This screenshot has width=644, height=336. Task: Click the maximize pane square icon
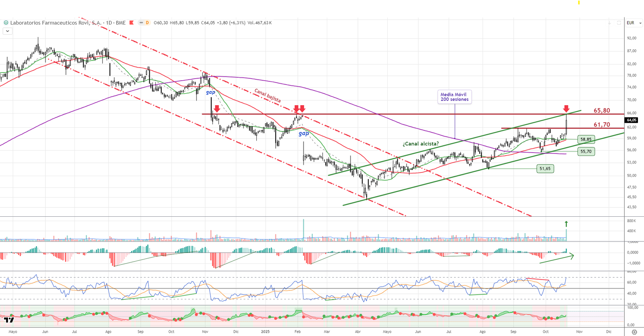tap(619, 23)
